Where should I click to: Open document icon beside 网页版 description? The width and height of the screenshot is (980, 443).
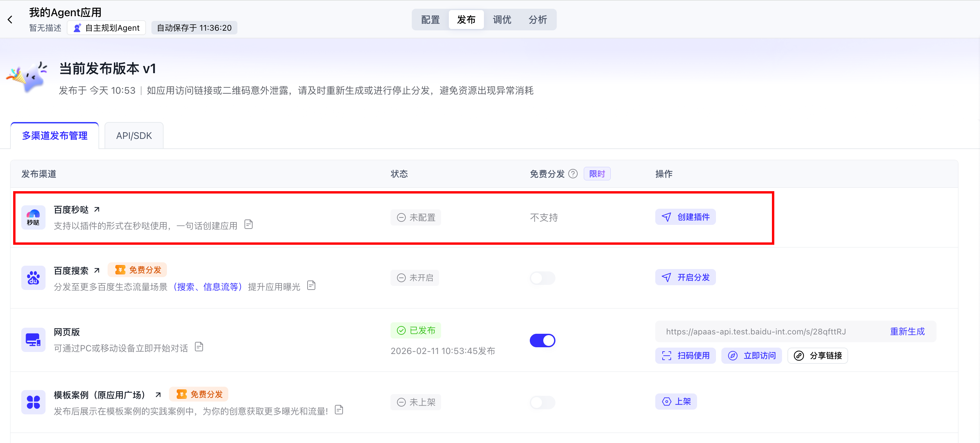(x=199, y=347)
